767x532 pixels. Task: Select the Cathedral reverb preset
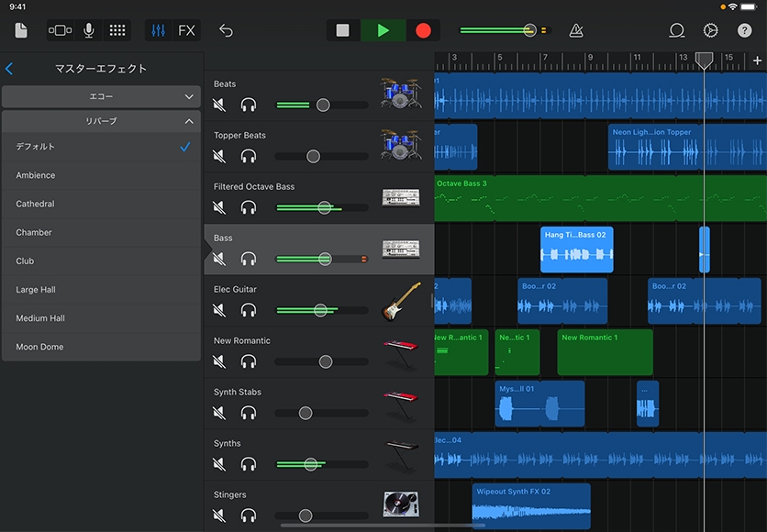(35, 204)
